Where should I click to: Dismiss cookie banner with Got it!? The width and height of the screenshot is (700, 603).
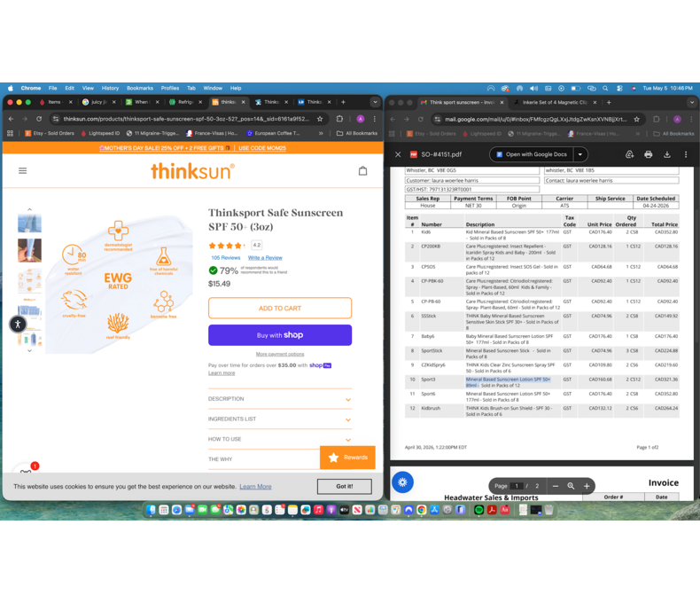point(344,487)
